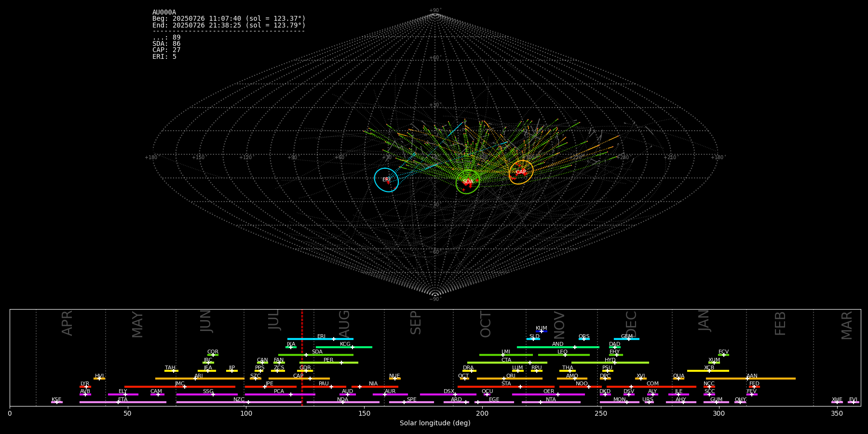Click the JUL month label in timeline
Screen dimensions: 868x434
(274, 320)
